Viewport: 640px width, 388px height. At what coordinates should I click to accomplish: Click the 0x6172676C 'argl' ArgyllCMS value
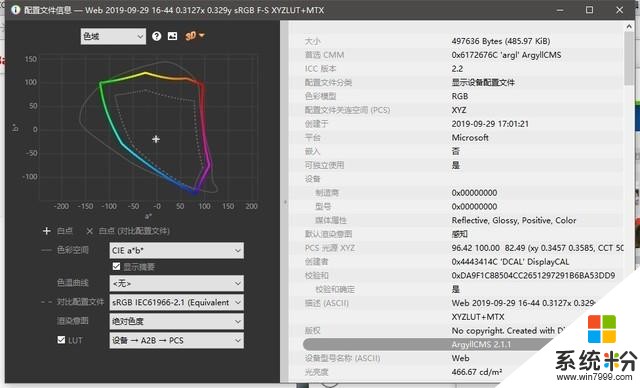point(506,55)
